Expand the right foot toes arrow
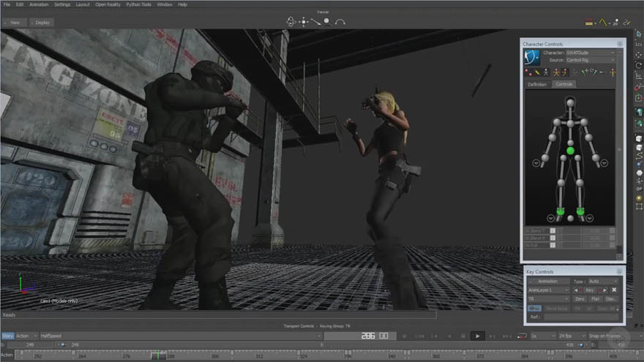This screenshot has height=362, width=644. coord(590,219)
